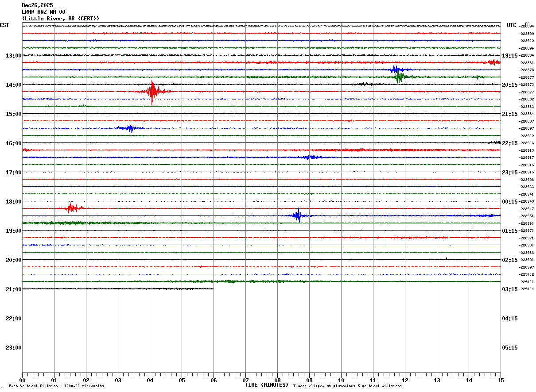Click the date label Dec26,2025
536x392 pixels.
tap(38, 5)
